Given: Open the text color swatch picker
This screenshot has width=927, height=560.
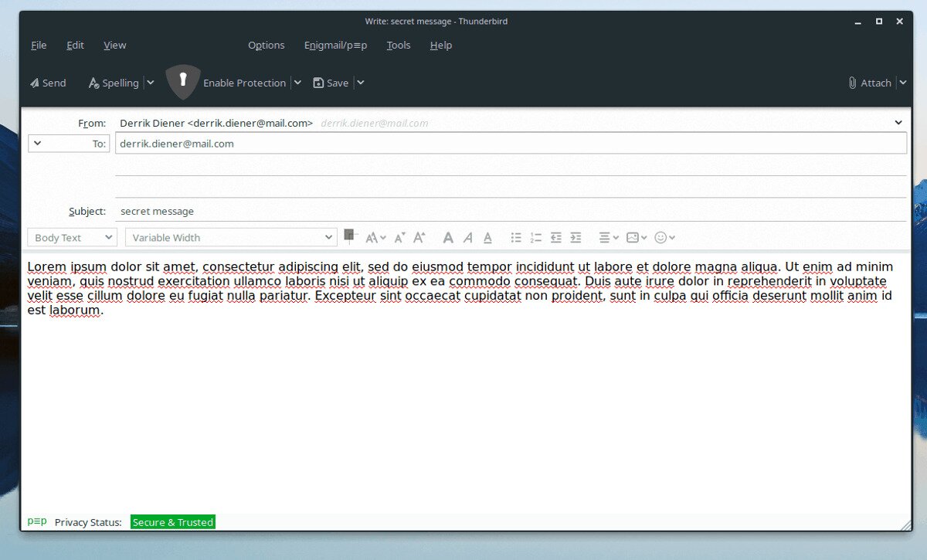Looking at the screenshot, I should [349, 236].
